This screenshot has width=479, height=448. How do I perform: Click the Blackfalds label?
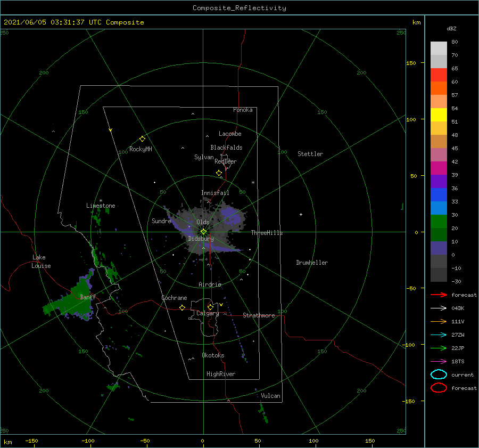tap(226, 148)
